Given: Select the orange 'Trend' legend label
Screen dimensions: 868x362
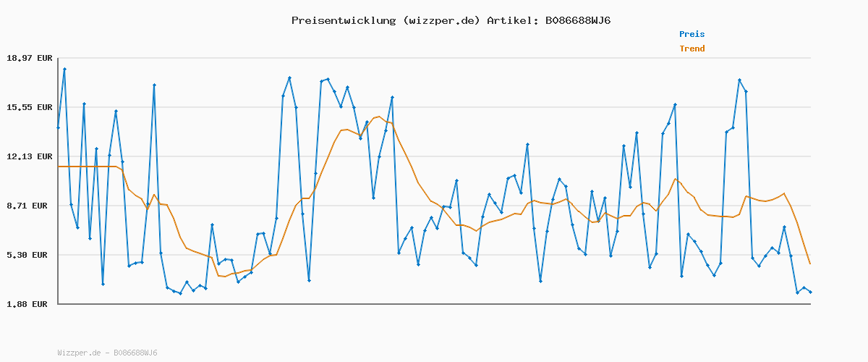Looking at the screenshot, I should click(692, 49).
